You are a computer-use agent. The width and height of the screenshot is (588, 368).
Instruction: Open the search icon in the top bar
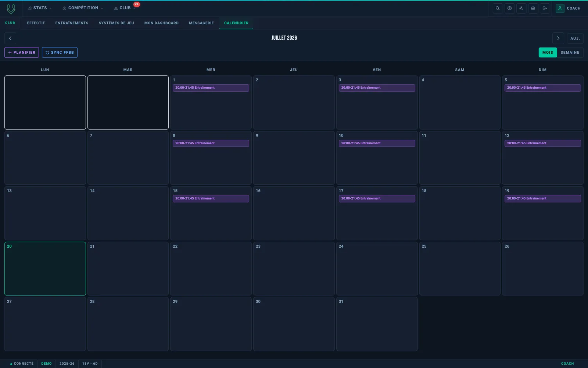point(498,8)
